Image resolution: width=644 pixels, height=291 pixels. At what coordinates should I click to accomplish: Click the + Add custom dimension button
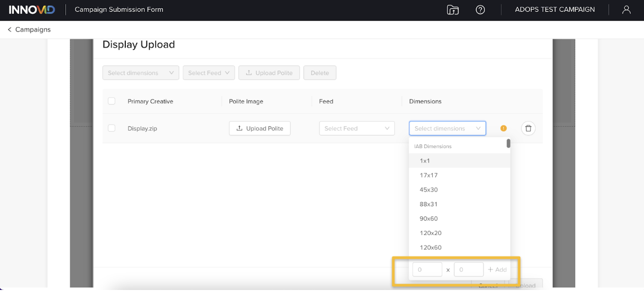(497, 269)
